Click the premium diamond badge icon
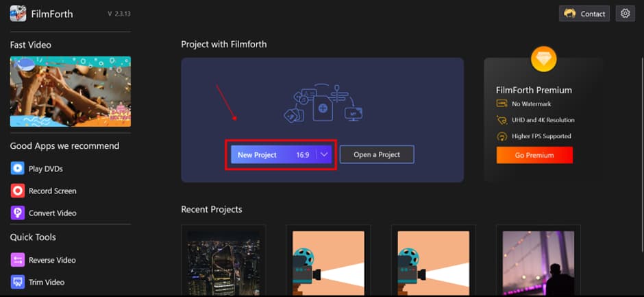 543,59
